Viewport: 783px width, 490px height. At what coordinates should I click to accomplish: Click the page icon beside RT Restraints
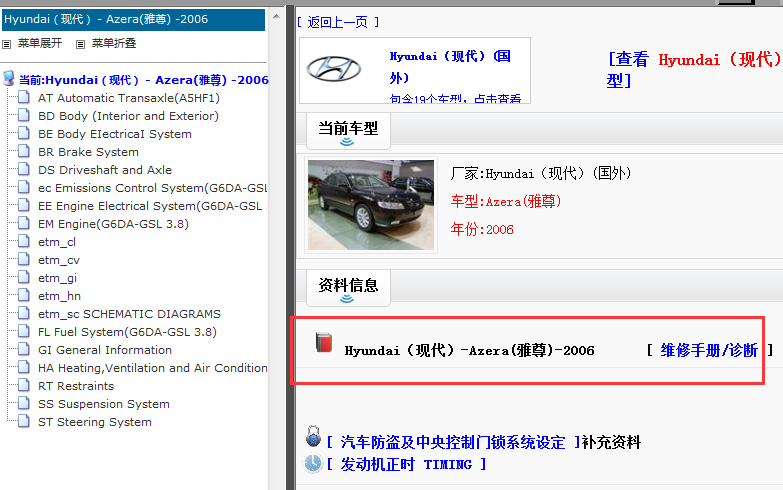[x=23, y=385]
